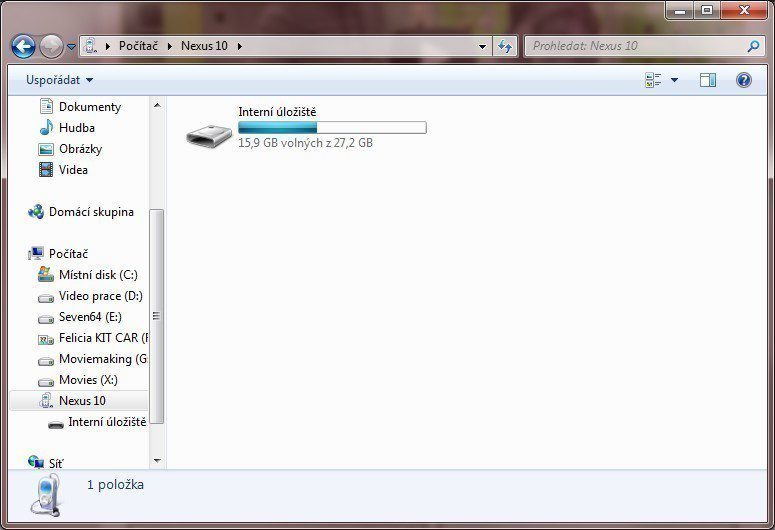
Task: Click the 1 položka status text
Action: click(116, 485)
